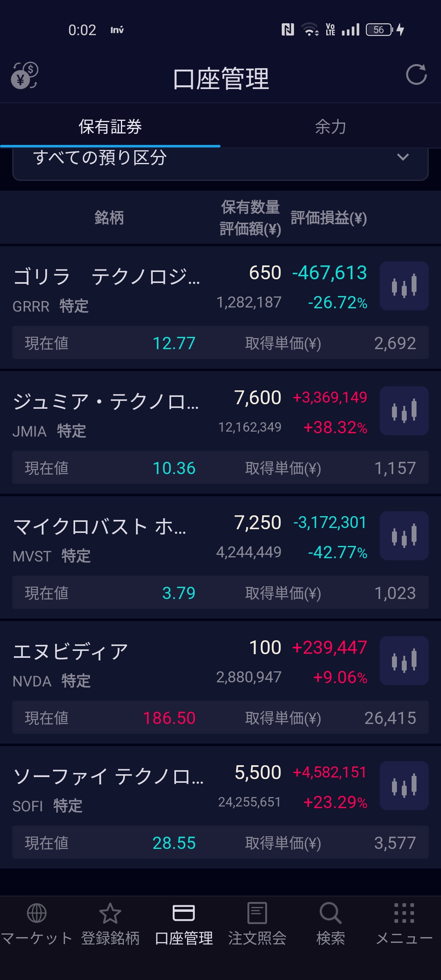Open chart for ソーファイ (SOFI)
The height and width of the screenshot is (980, 441).
coord(404,786)
